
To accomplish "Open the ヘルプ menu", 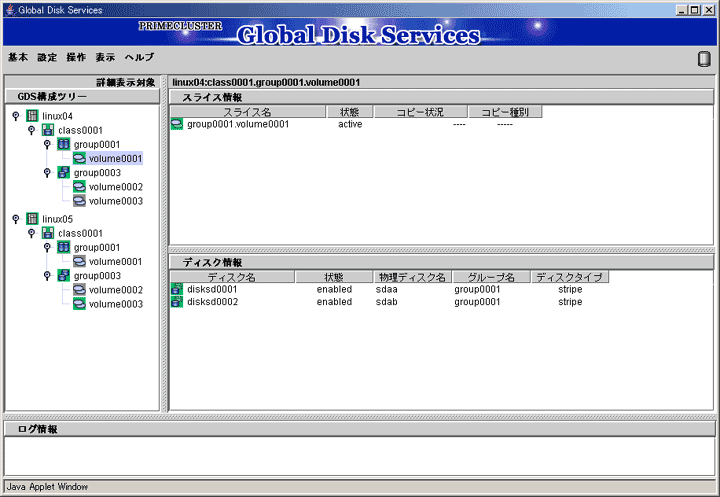I will pos(140,57).
